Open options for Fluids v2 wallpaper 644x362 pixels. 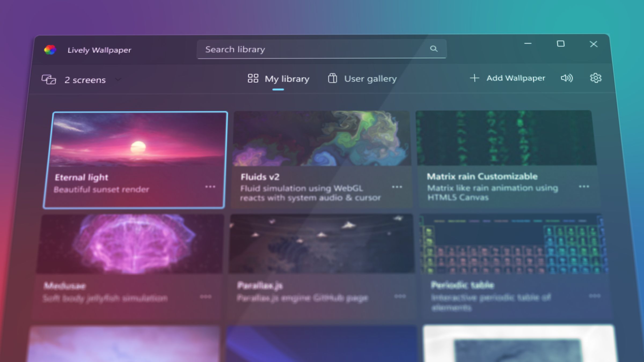397,187
